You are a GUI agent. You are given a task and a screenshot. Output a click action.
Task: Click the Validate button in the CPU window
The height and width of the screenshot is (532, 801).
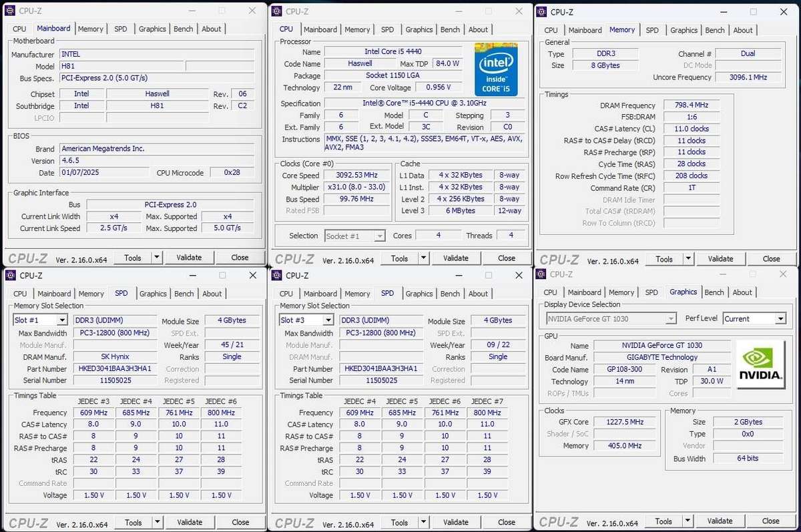point(456,258)
